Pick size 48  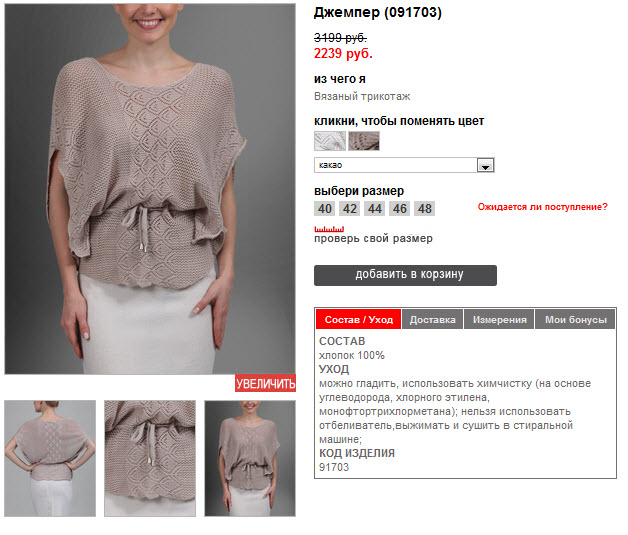coord(425,209)
